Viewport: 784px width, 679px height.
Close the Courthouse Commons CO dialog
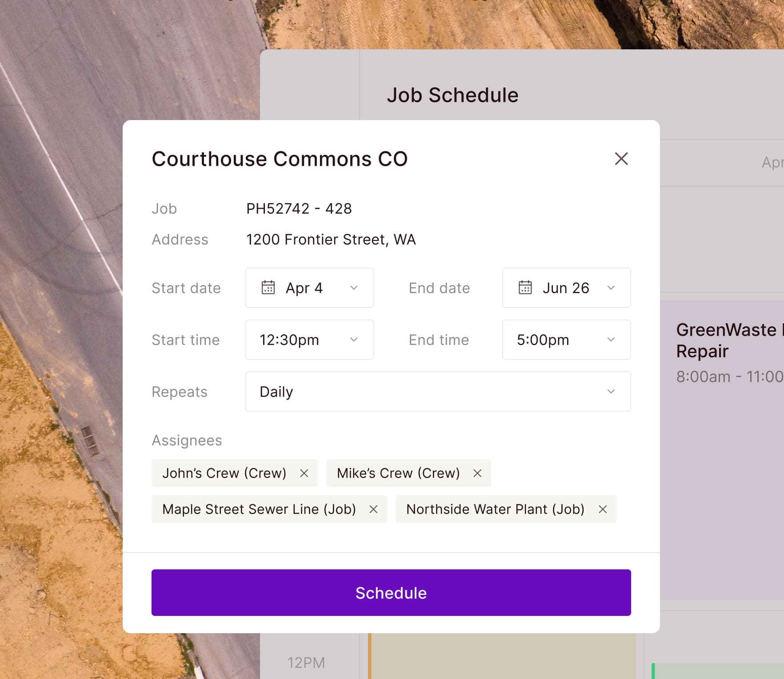[x=621, y=159]
